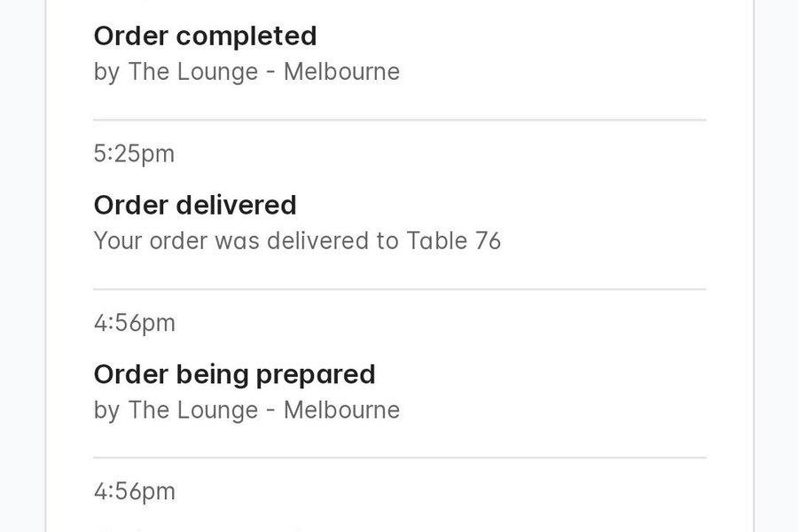This screenshot has width=798, height=532.
Task: Select the "Order delivered" status heading
Action: pyautogui.click(x=195, y=205)
